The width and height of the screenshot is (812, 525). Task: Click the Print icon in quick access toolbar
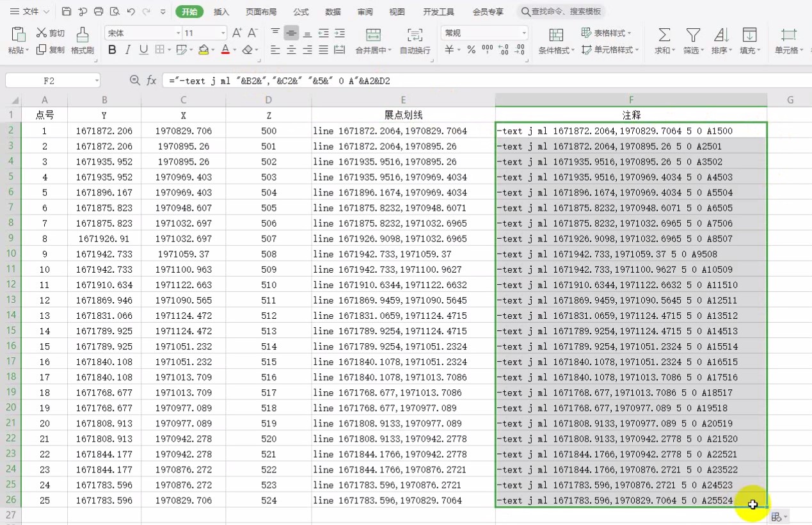tap(99, 12)
